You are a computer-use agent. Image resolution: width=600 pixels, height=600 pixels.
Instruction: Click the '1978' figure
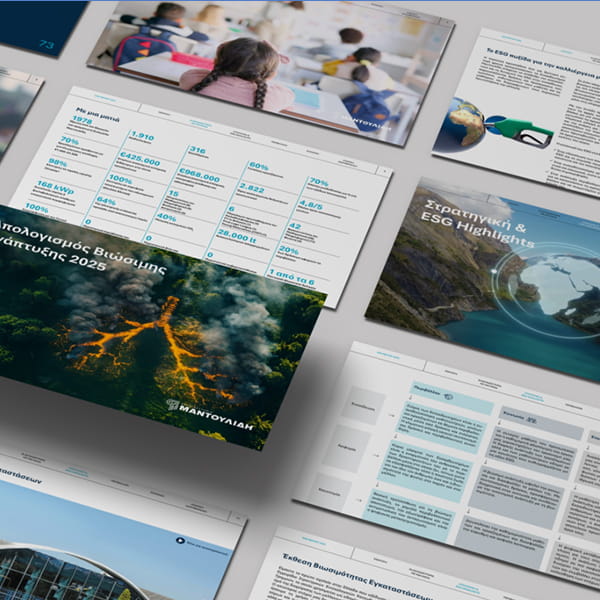pyautogui.click(x=82, y=120)
